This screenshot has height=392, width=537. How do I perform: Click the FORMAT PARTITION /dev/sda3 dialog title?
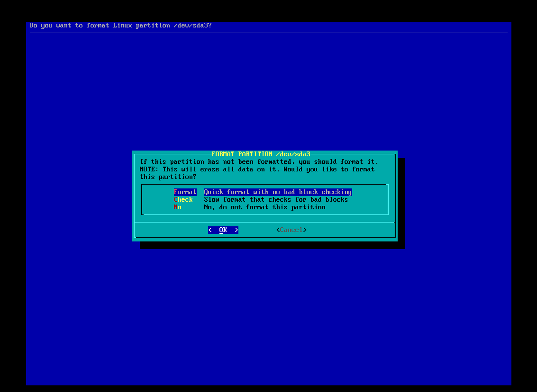pyautogui.click(x=261, y=154)
